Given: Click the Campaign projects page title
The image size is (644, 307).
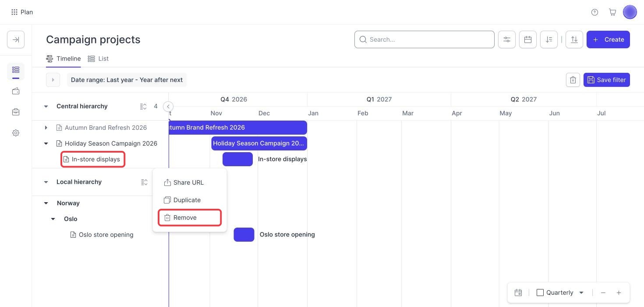Looking at the screenshot, I should coord(93,39).
